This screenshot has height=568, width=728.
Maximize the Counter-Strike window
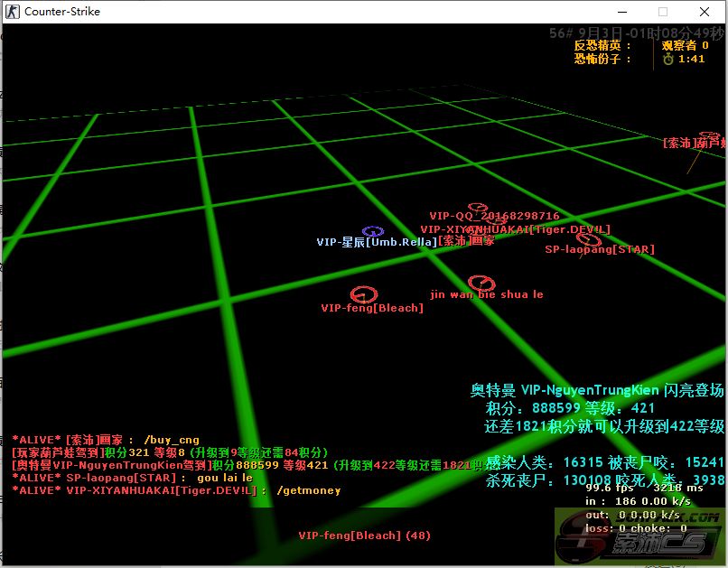[663, 12]
